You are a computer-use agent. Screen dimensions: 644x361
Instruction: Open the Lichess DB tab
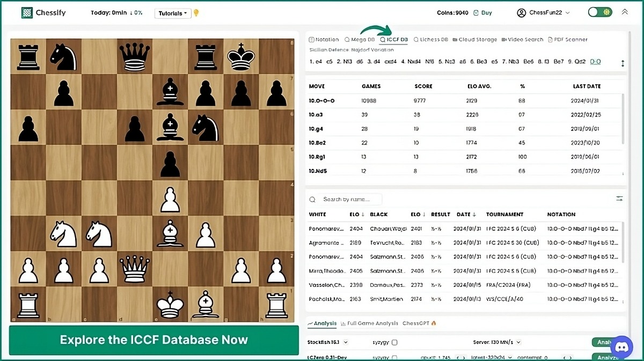(431, 40)
